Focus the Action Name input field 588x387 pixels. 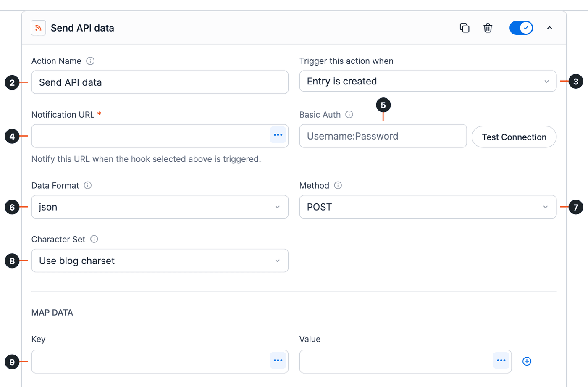160,82
